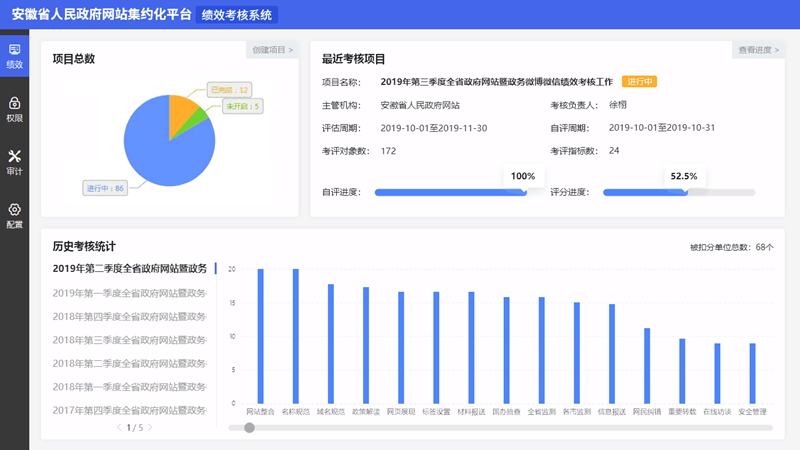Select 2017年第四季度 history item
800x450 pixels.
pos(130,410)
